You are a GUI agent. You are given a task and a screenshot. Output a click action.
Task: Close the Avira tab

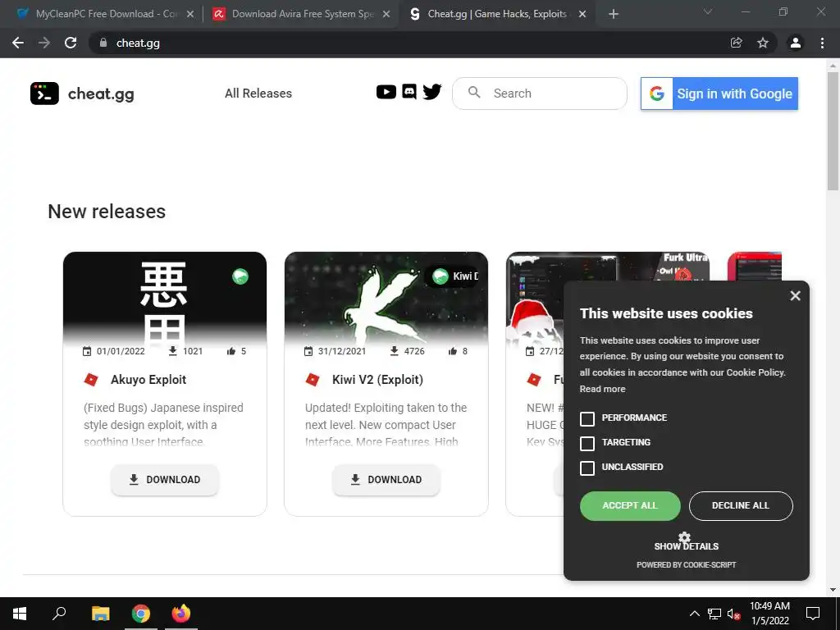pyautogui.click(x=386, y=14)
